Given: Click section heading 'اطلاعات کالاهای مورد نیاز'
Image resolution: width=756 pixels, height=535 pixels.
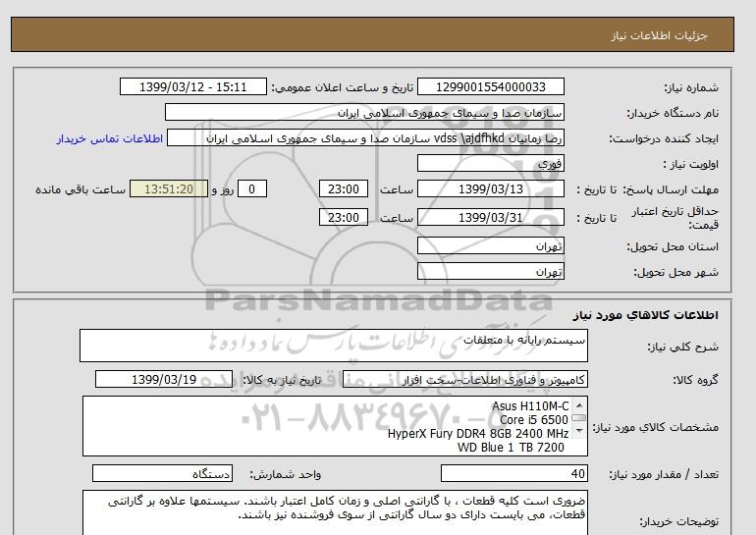Looking at the screenshot, I should pos(646,315).
